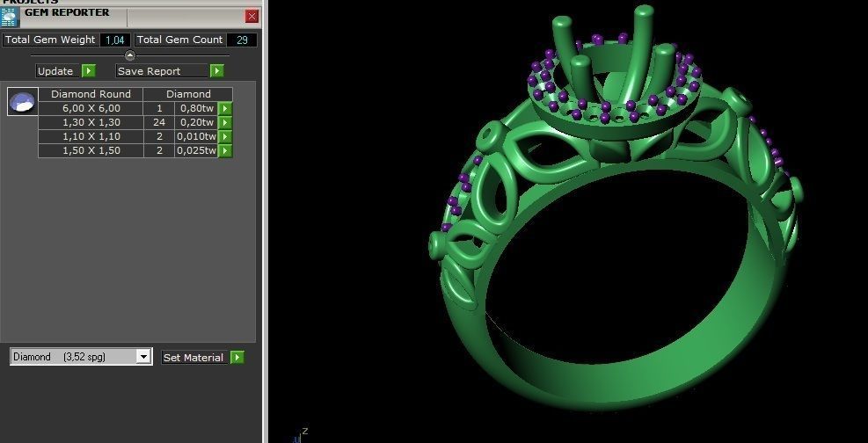Select the 1,50 X 1,50 size cell

[91, 150]
